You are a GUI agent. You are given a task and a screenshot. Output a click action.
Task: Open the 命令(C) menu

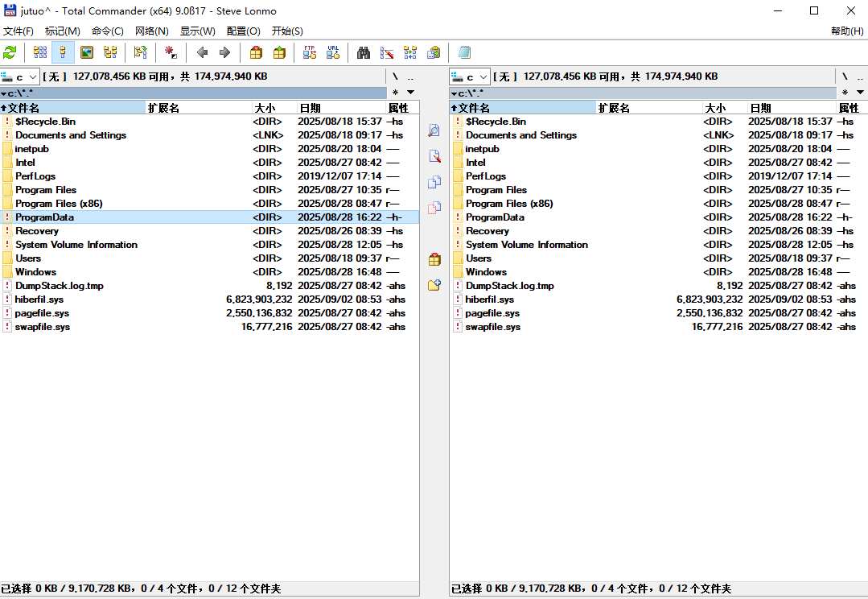point(107,31)
